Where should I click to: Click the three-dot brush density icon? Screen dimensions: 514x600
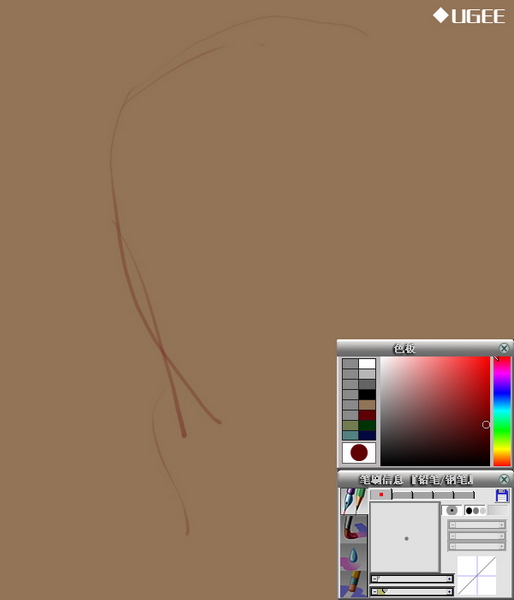point(475,510)
